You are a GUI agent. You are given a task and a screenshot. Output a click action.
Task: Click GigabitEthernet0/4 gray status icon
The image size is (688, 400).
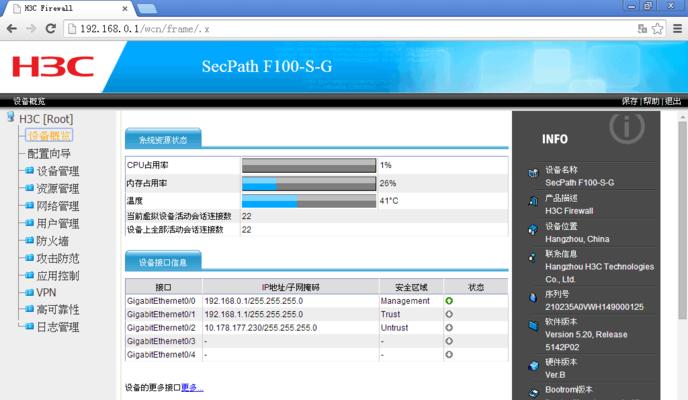(449, 354)
